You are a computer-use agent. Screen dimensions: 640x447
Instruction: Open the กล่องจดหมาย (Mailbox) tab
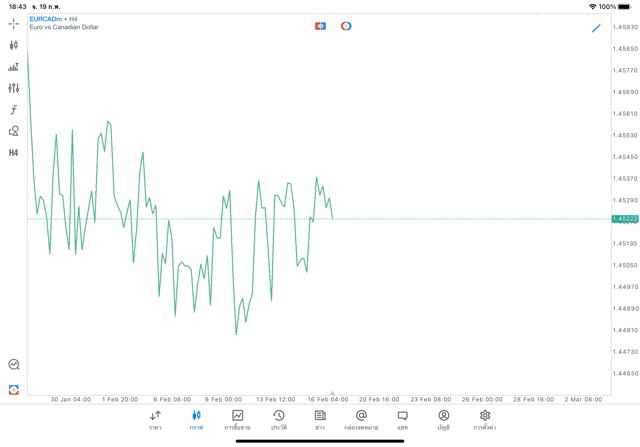[x=361, y=419]
